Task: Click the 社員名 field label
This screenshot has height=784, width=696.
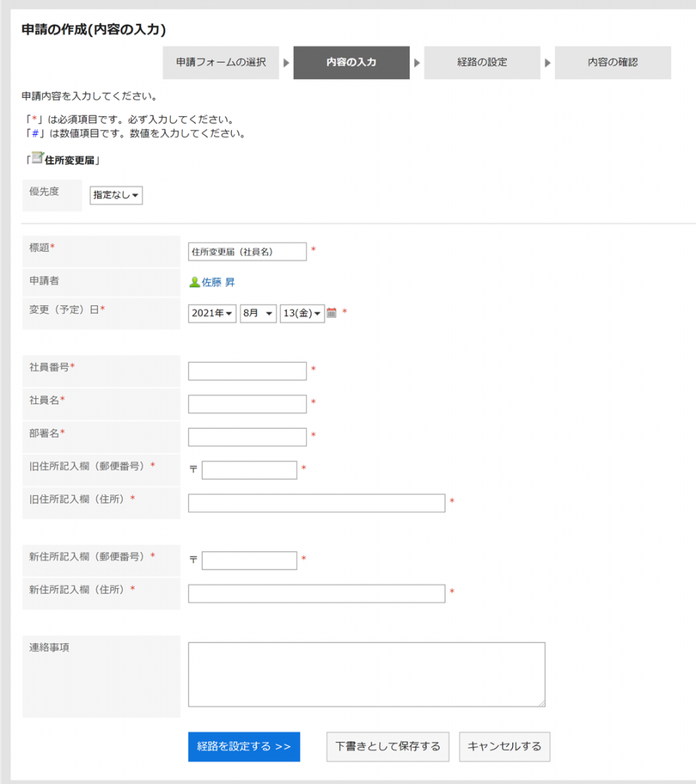Action: [47, 400]
